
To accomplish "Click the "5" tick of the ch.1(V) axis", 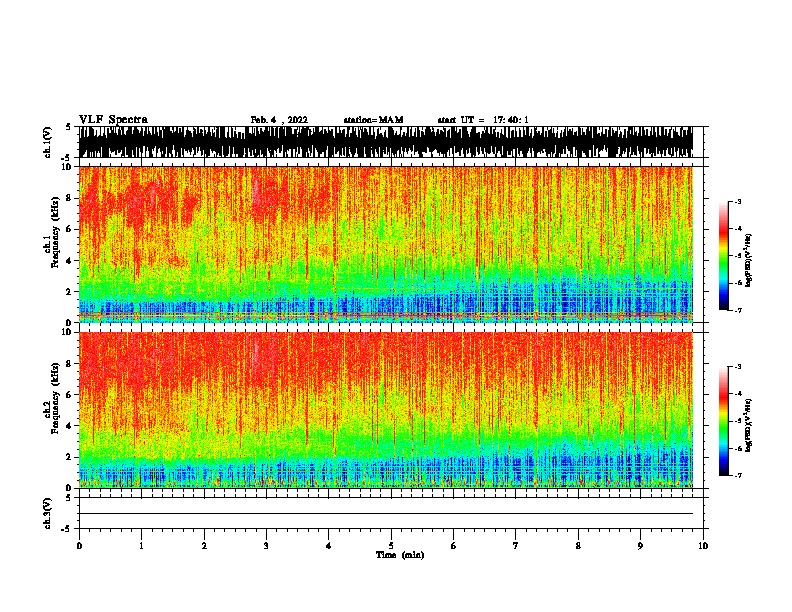I will coord(69,127).
